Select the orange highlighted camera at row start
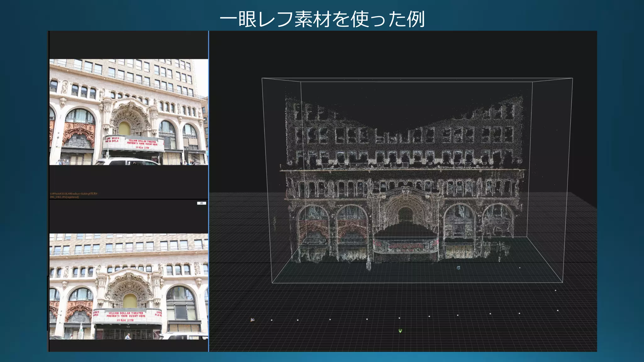The width and height of the screenshot is (644, 362). point(252,320)
